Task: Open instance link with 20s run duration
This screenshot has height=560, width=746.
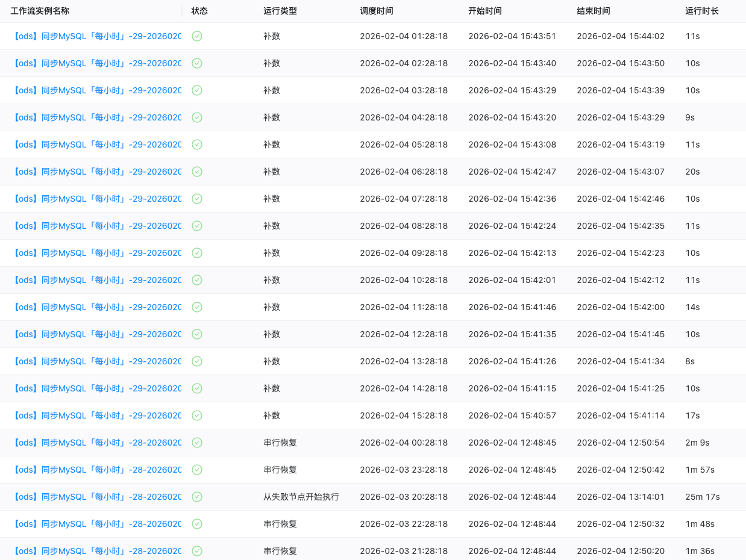Action: [97, 172]
